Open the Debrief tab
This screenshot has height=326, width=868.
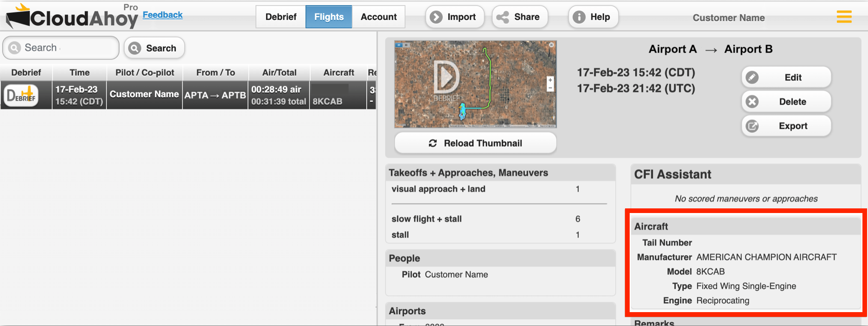281,17
